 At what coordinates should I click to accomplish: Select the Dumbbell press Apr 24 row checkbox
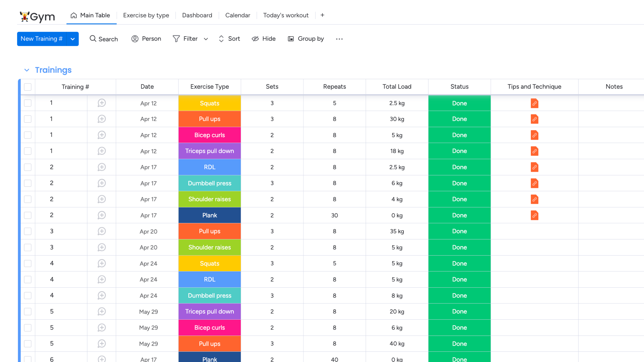point(28,295)
